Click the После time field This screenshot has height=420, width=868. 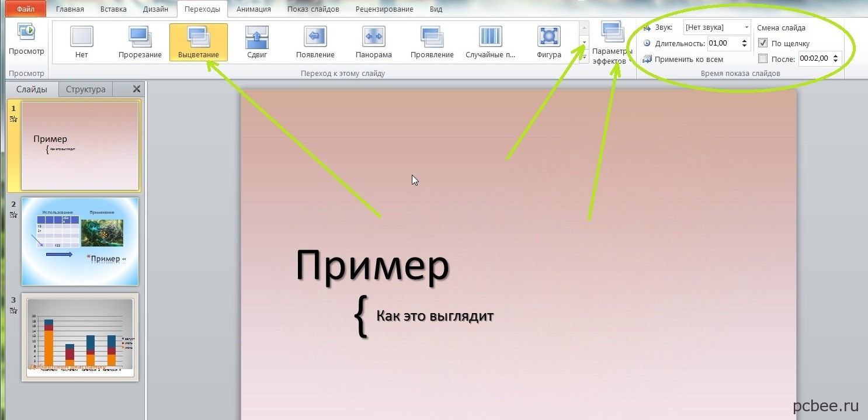(815, 58)
